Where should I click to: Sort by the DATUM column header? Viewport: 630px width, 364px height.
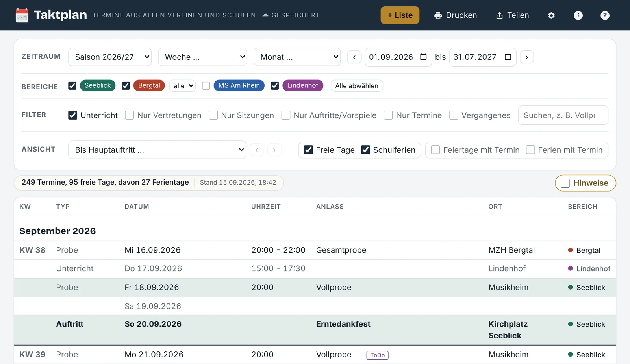[137, 207]
